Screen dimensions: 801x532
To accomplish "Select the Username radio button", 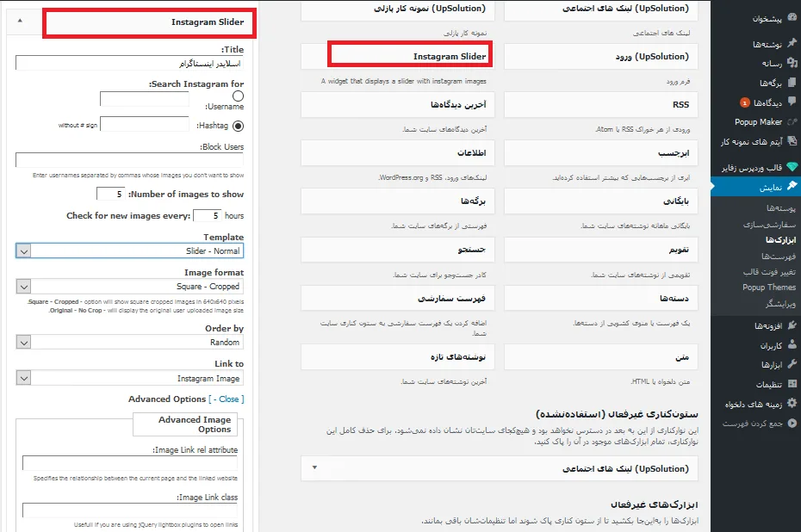I will point(238,96).
